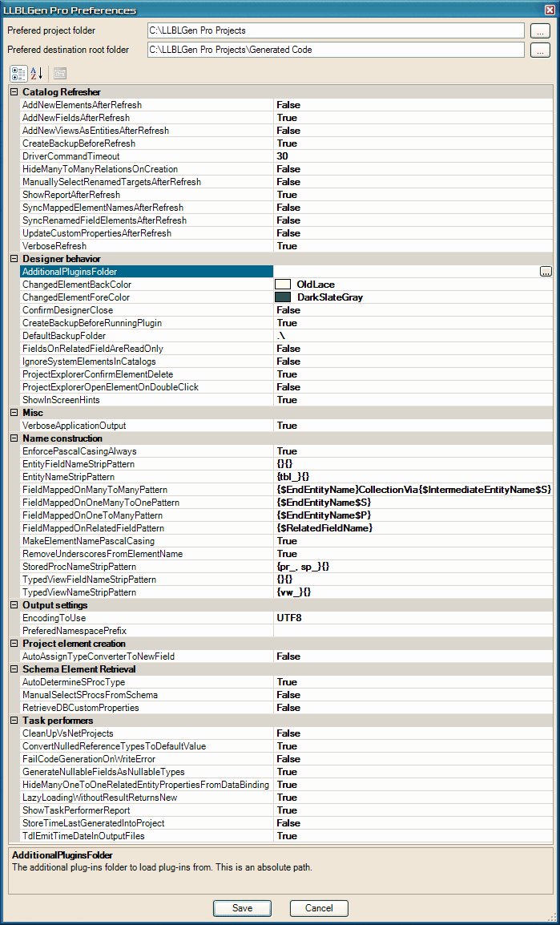Select the ChangedElementForeColor property name
Image resolution: width=560 pixels, height=925 pixels.
pos(76,297)
